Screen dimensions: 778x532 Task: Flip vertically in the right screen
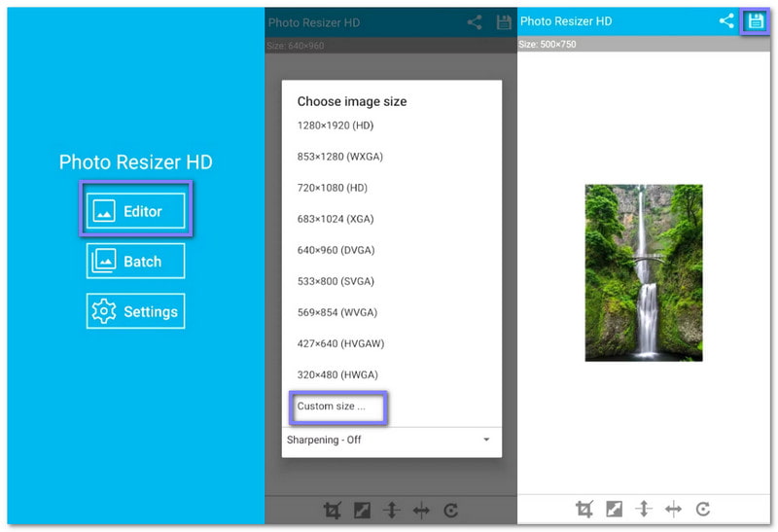tap(644, 510)
